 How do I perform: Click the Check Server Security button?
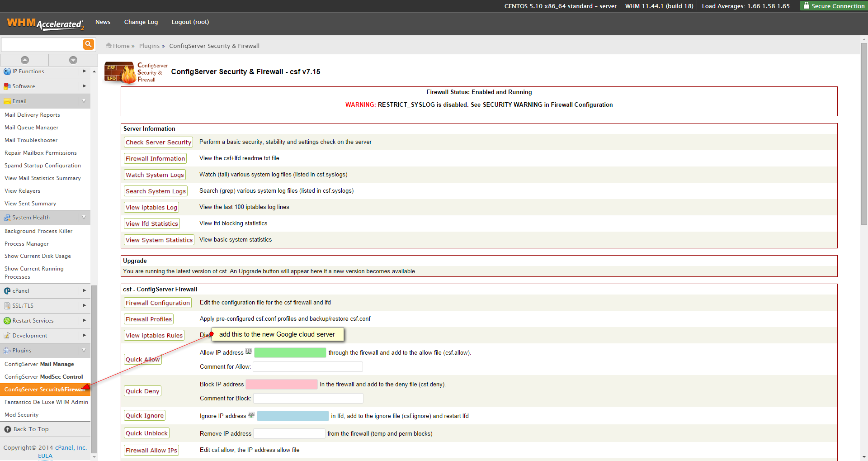click(x=159, y=142)
